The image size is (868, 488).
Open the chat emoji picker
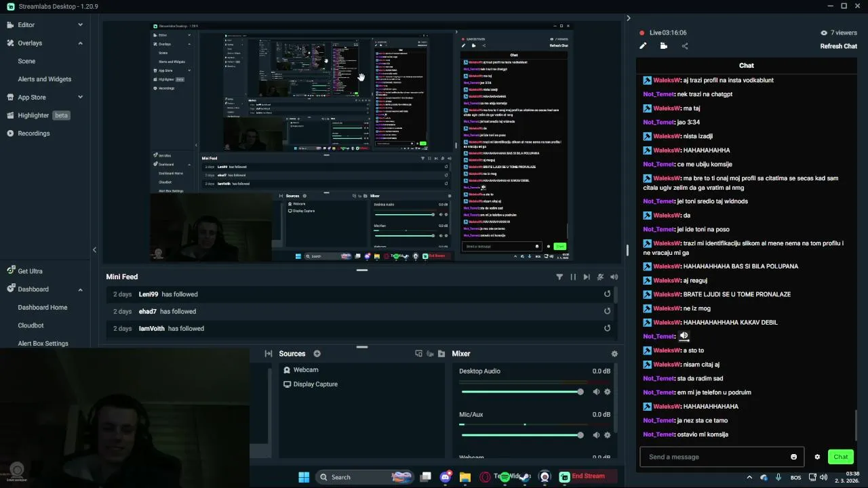pyautogui.click(x=794, y=457)
